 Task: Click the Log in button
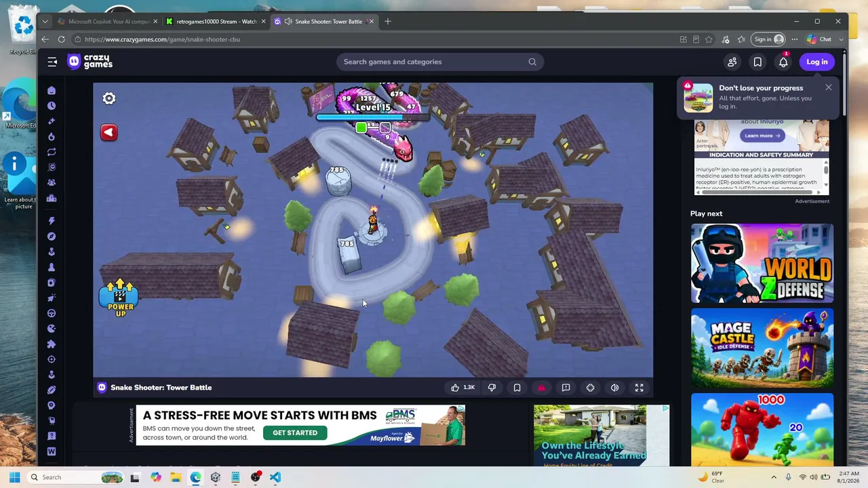tap(817, 62)
